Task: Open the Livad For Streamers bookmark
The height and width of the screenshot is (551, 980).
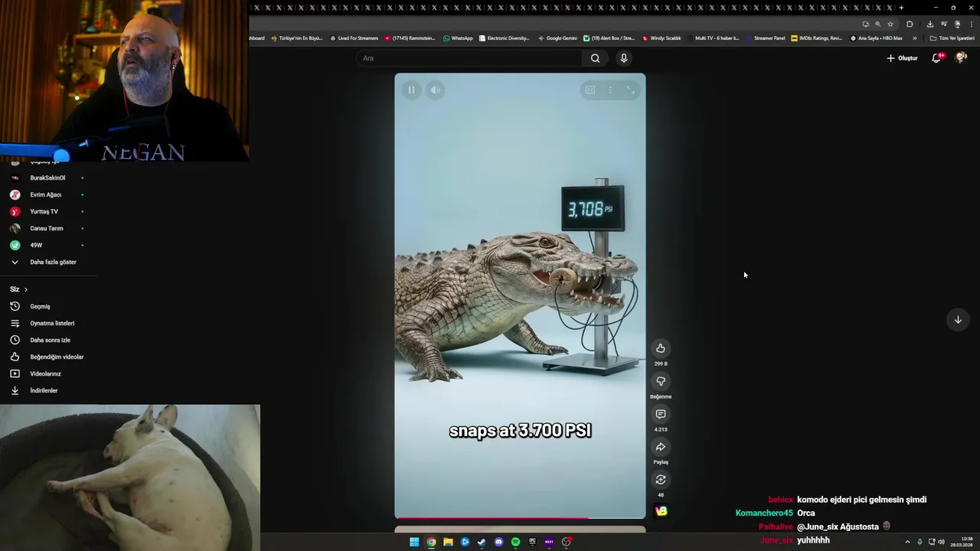Action: 354,38
